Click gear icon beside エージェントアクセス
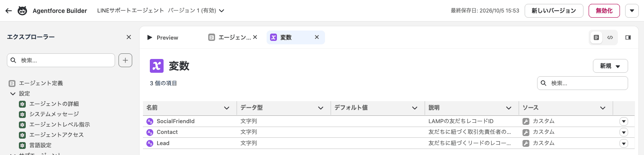Viewport: 644px width, 155px height. pyautogui.click(x=22, y=135)
